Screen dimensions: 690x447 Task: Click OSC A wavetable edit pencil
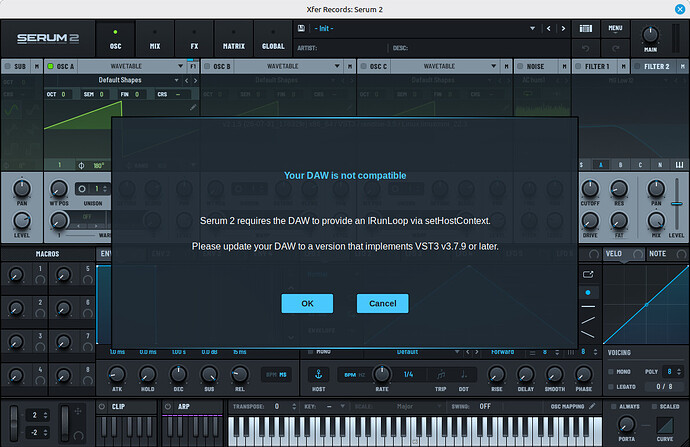(x=193, y=107)
